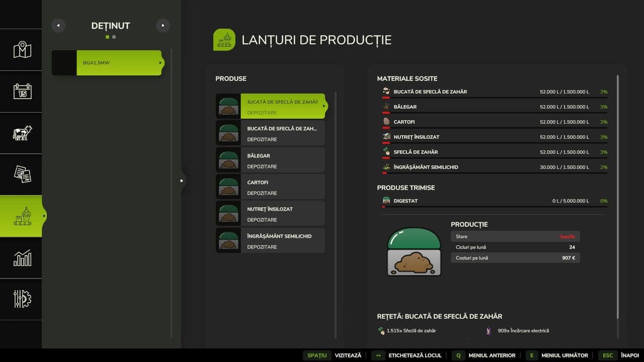Collapse the left panel with arrow handle
The height and width of the screenshot is (362, 644).
tap(182, 180)
